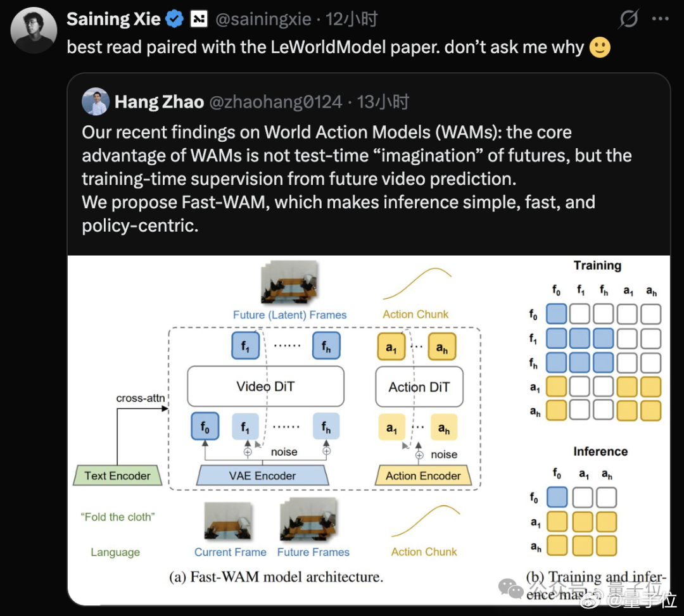Click the Hang Zhao display name
Screen dimensions: 684x616
(x=159, y=102)
